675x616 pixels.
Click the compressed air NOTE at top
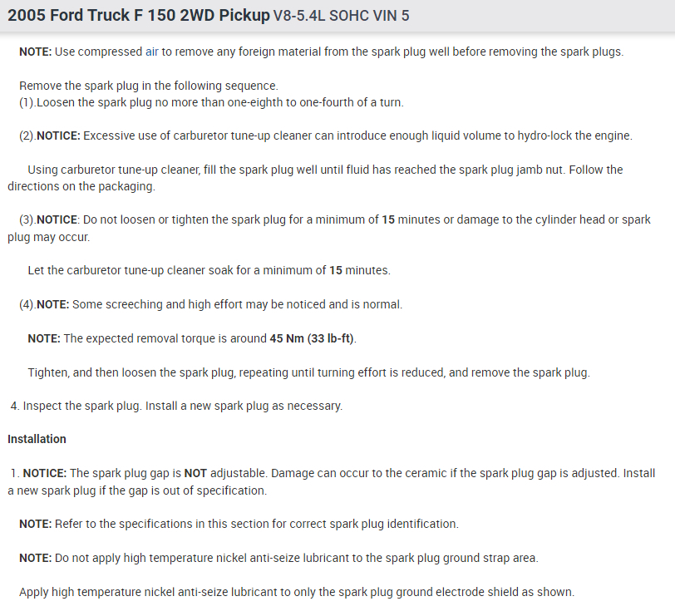tap(321, 52)
